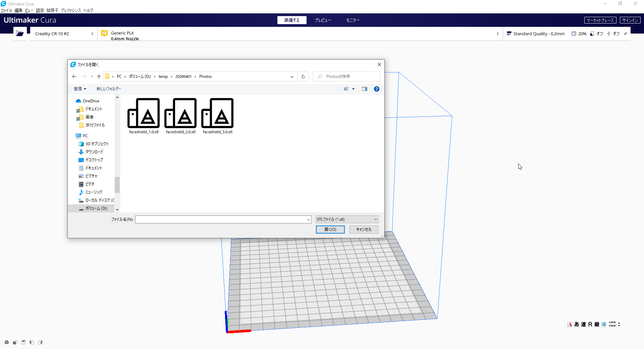This screenshot has height=349, width=644.
Task: Select faceshield_2.0.stl file
Action: (180, 116)
